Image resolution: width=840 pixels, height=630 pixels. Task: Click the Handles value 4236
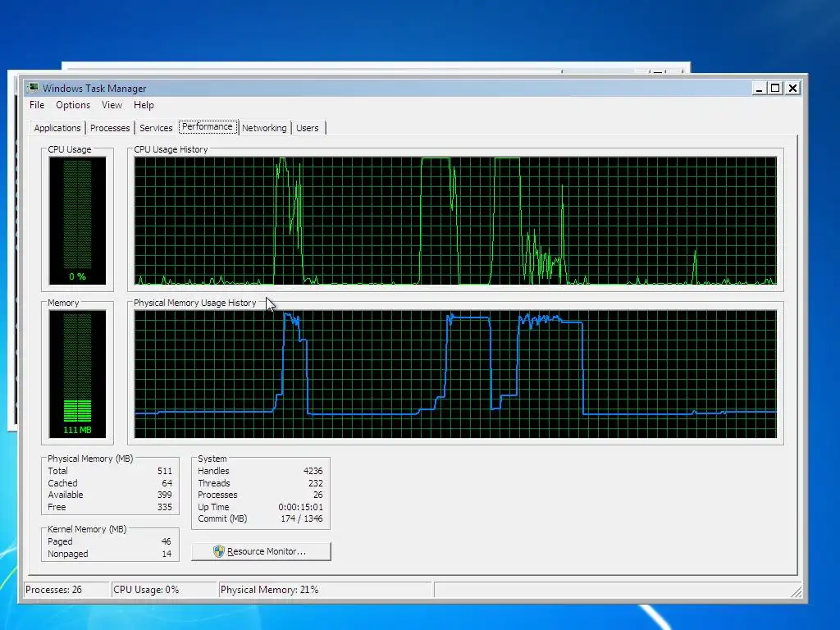(x=313, y=471)
